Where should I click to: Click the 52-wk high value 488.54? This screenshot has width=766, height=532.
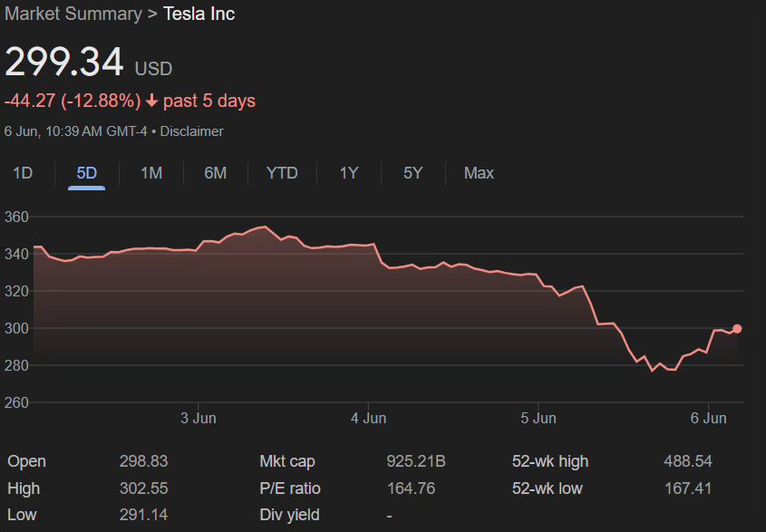pos(687,461)
